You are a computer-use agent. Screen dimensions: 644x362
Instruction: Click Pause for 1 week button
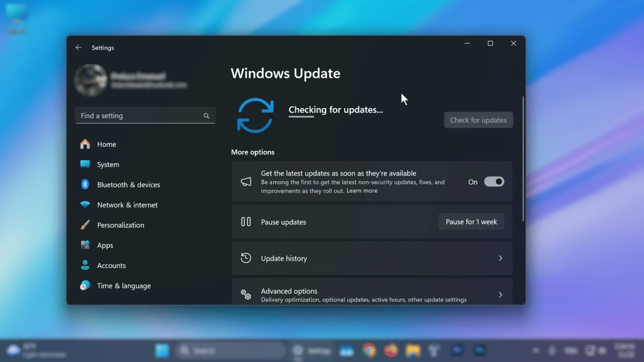pyautogui.click(x=471, y=222)
